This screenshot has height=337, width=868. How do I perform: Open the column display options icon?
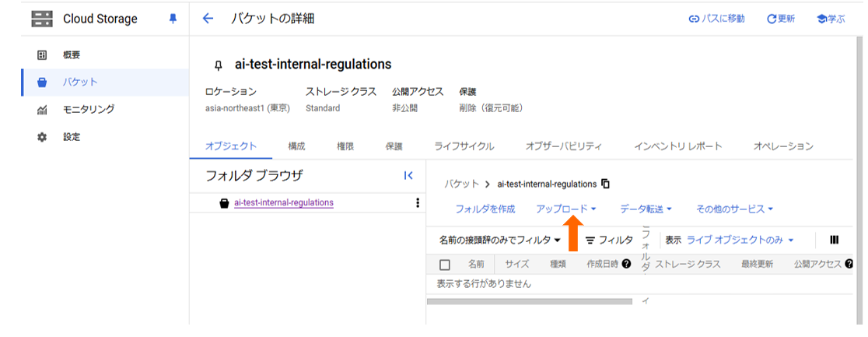[835, 240]
